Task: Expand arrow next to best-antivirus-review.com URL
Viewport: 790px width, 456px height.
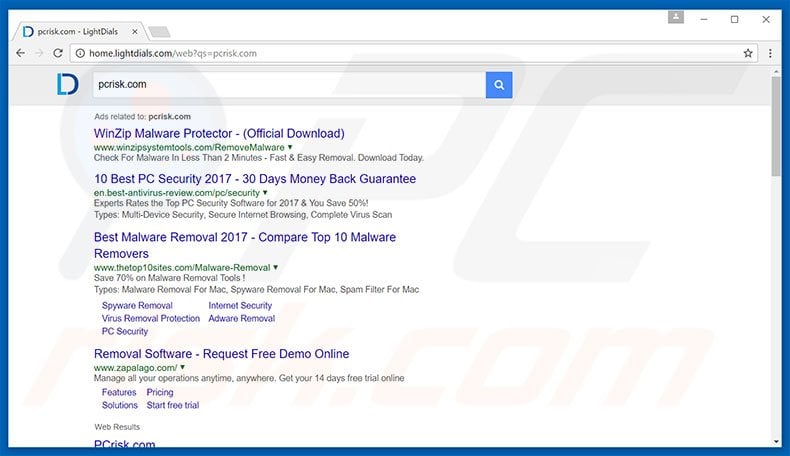Action: pyautogui.click(x=265, y=192)
